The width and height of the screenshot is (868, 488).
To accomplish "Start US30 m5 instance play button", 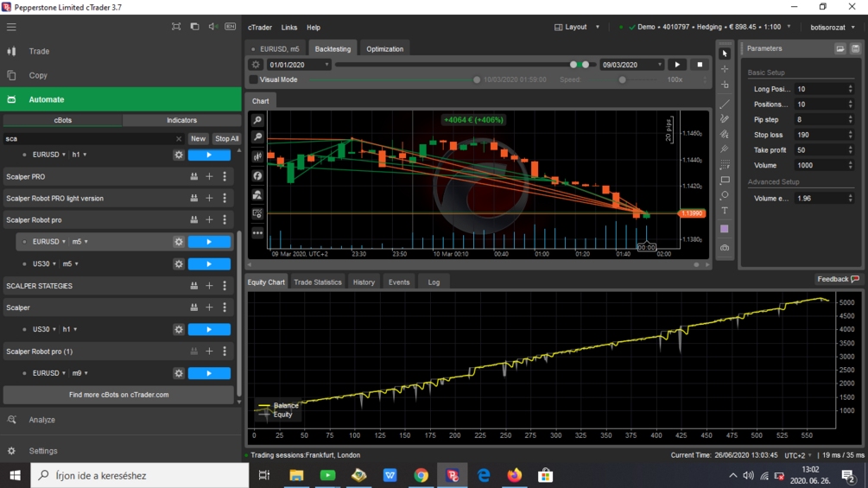I will click(x=209, y=264).
